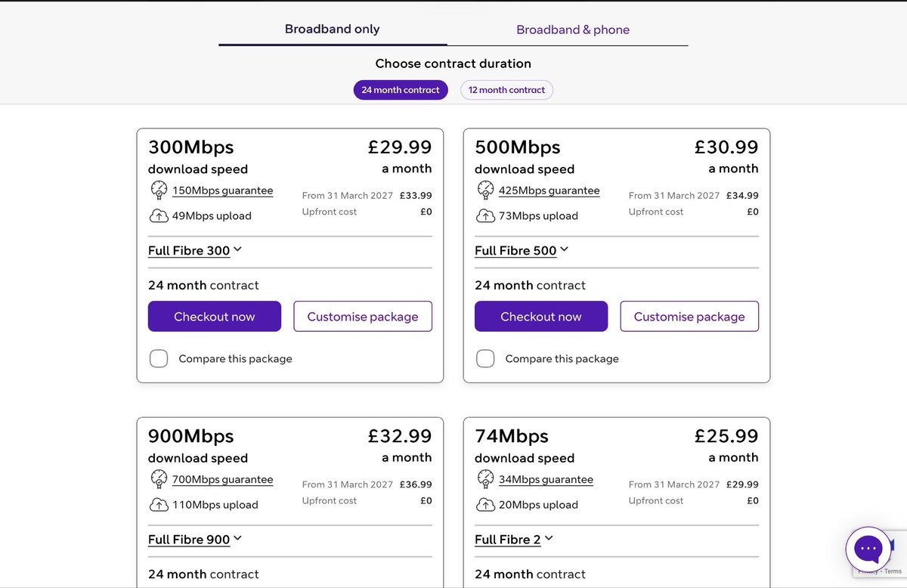The width and height of the screenshot is (907, 588).
Task: Open the 700Mbps guarantee link
Action: 222,479
